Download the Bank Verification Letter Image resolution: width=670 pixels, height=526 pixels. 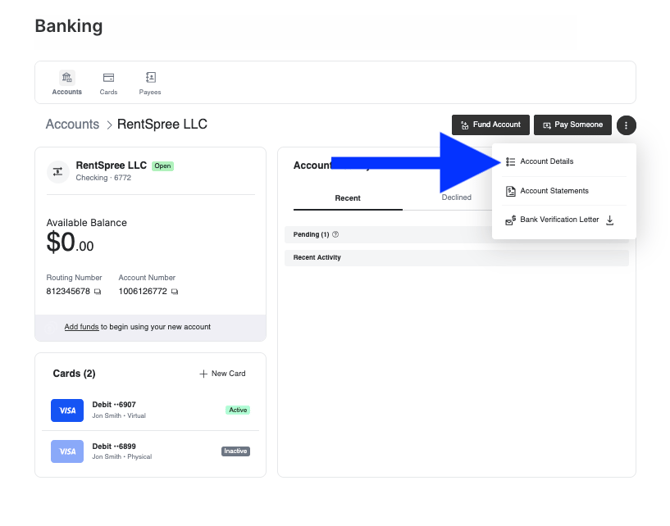pos(610,220)
